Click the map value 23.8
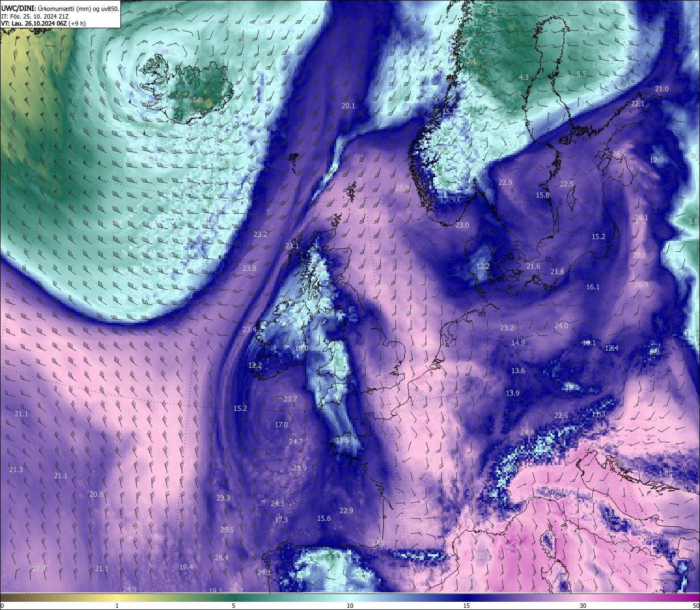This screenshot has width=700, height=610. (249, 268)
